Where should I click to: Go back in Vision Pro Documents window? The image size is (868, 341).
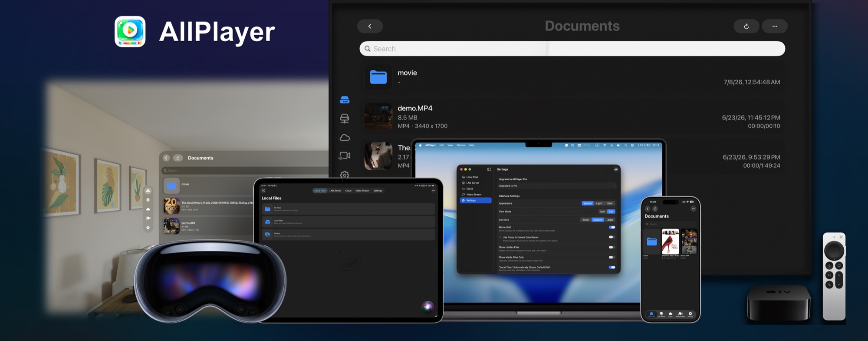(166, 158)
